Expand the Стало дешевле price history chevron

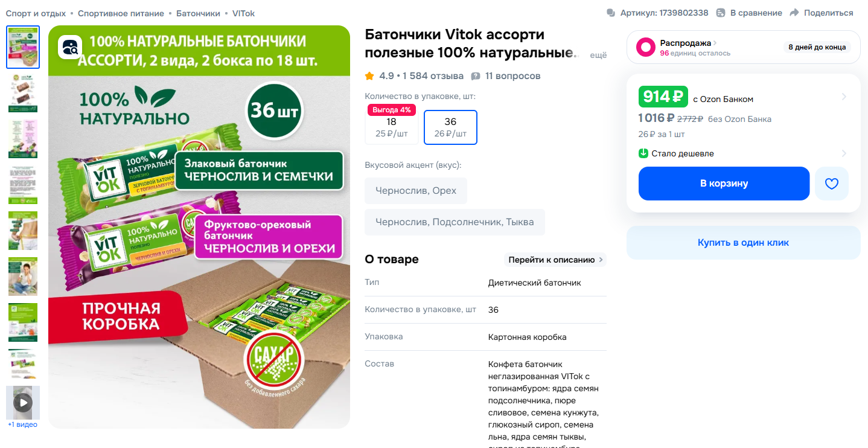point(844,153)
